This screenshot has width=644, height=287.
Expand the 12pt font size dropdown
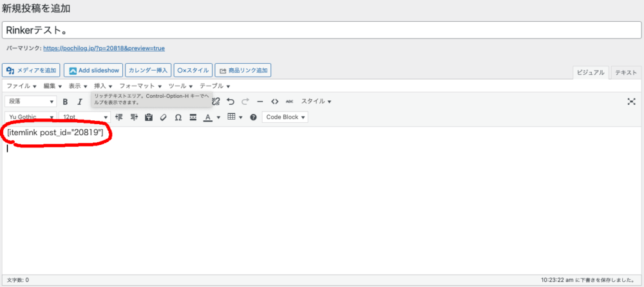tap(84, 117)
